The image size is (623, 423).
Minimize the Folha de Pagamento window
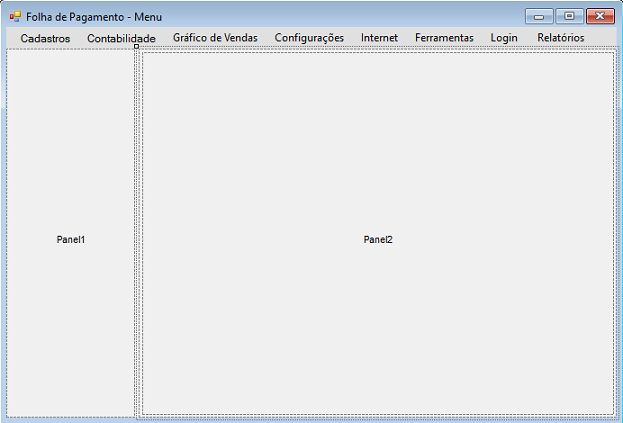[x=539, y=16]
